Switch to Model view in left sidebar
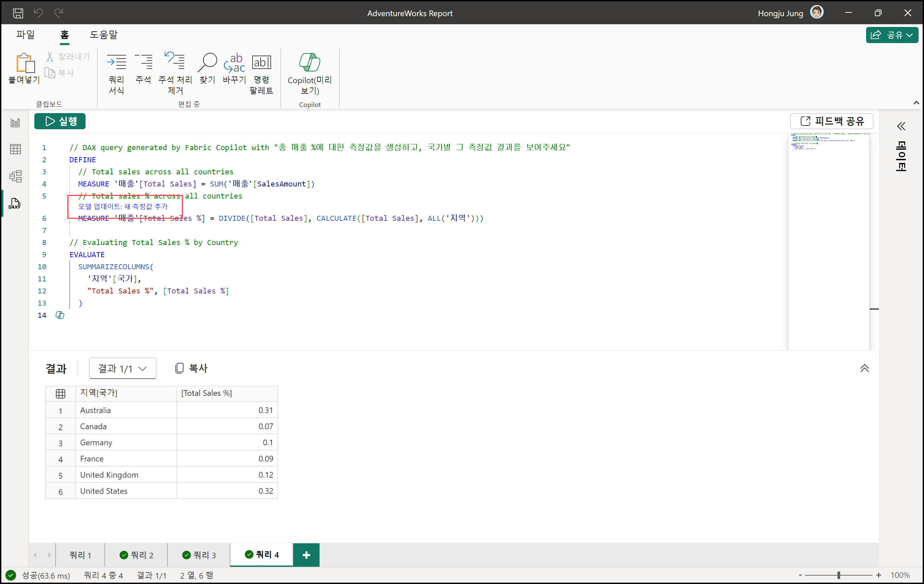This screenshot has width=924, height=584. pyautogui.click(x=15, y=176)
